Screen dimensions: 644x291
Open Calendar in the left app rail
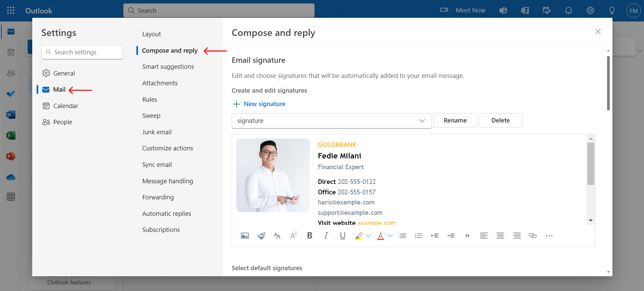(11, 52)
